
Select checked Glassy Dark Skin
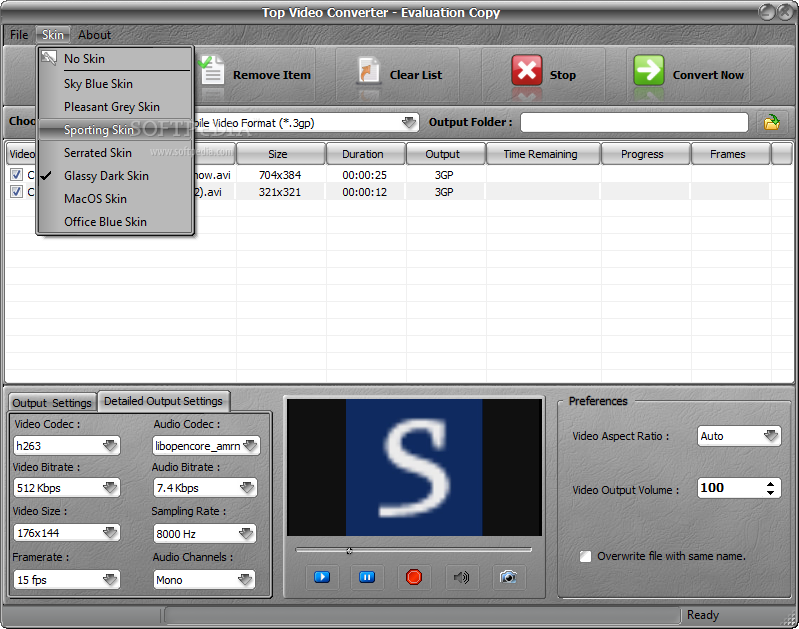pyautogui.click(x=115, y=175)
